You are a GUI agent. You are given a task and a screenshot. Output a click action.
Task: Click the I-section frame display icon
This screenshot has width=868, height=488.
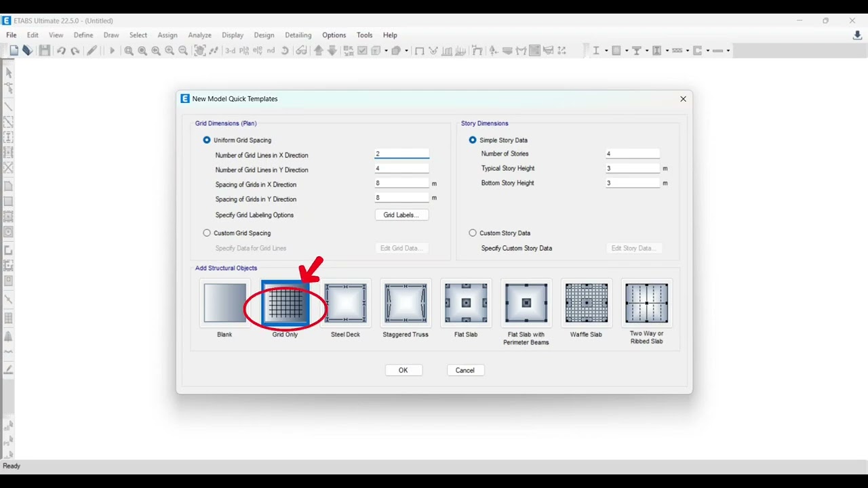click(596, 51)
